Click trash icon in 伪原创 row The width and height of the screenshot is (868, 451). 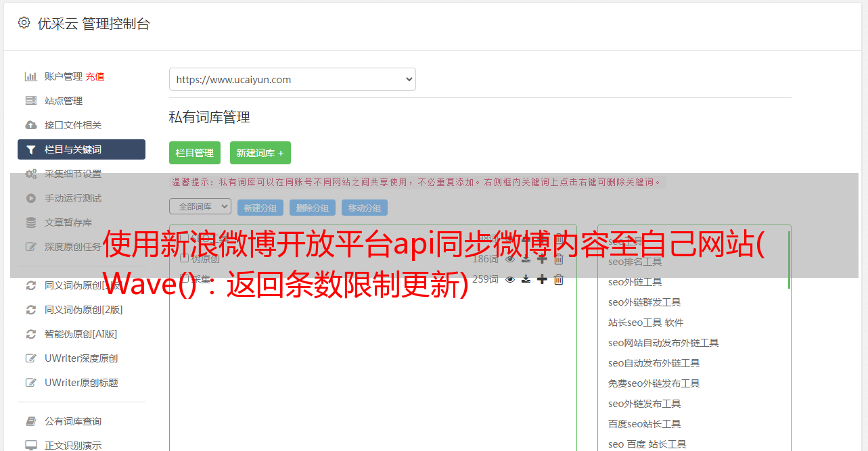(559, 259)
